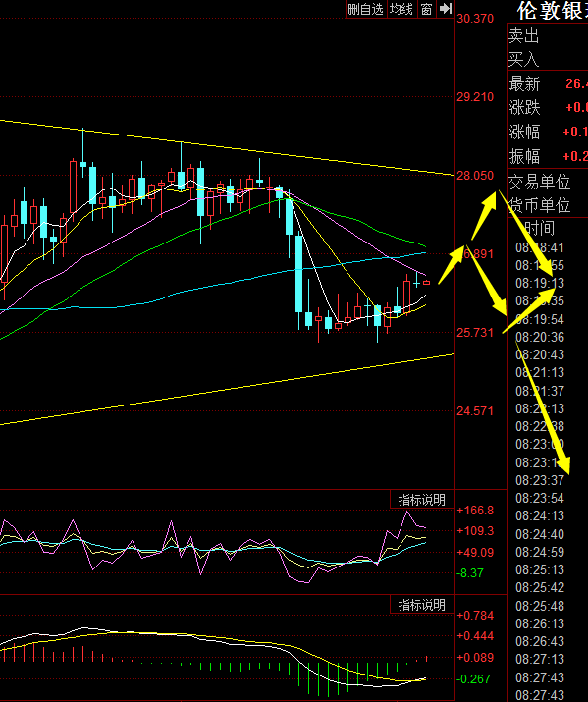Select the 30.370 price axis label
The image size is (588, 702).
[475, 19]
